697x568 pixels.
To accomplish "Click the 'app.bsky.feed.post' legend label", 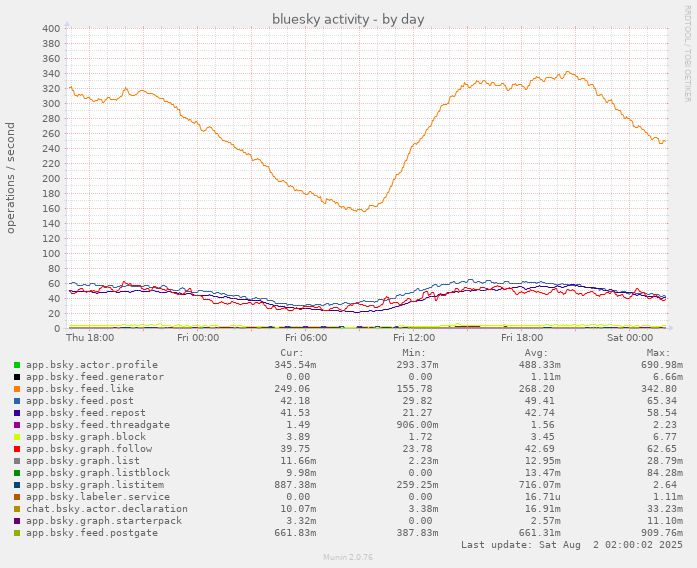I will click(80, 401).
